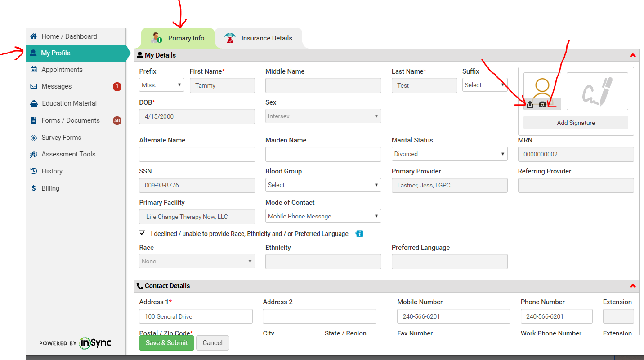Click the Address 2 input field
Viewport: 644px width, 360px height.
(x=319, y=316)
